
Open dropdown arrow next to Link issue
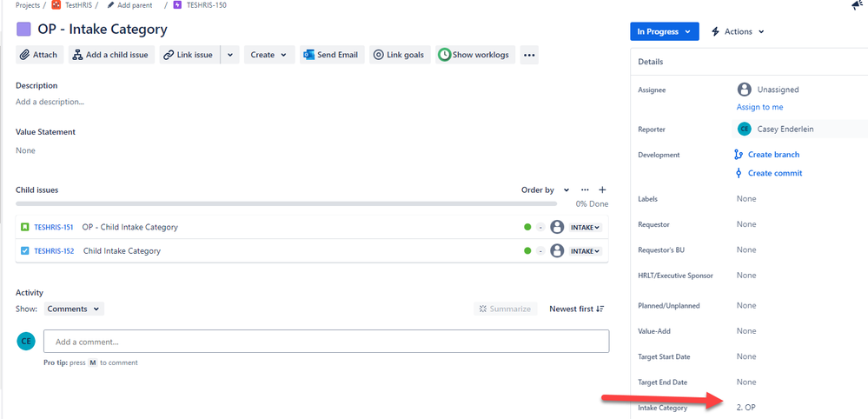(229, 55)
